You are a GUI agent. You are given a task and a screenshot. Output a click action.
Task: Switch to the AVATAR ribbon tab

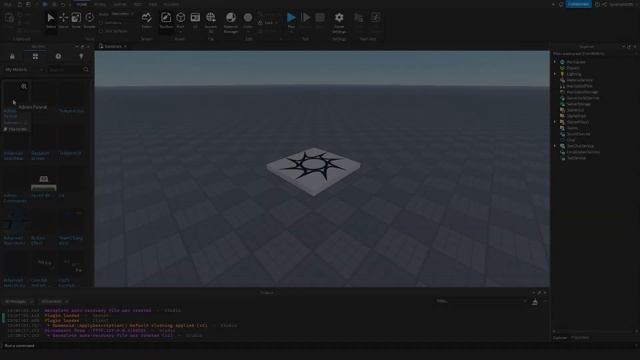120,4
